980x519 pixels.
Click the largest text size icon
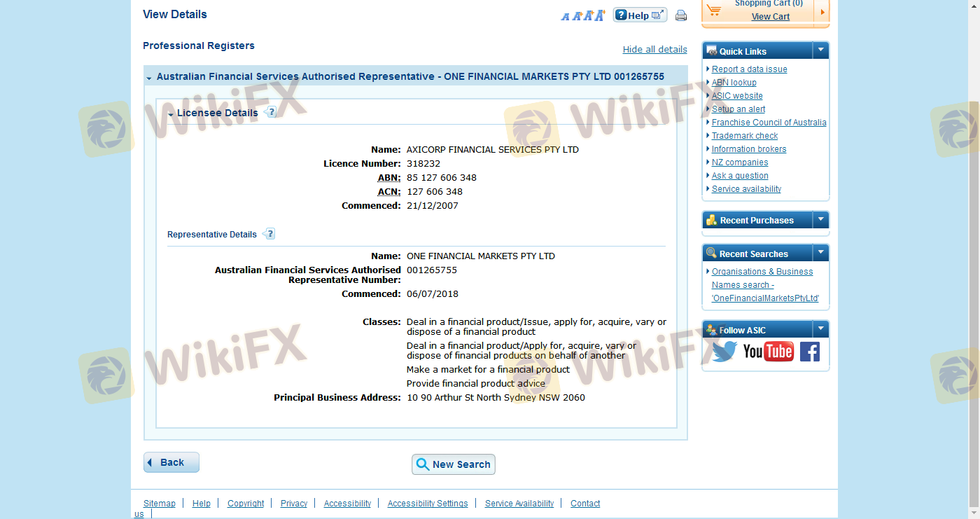pyautogui.click(x=599, y=15)
